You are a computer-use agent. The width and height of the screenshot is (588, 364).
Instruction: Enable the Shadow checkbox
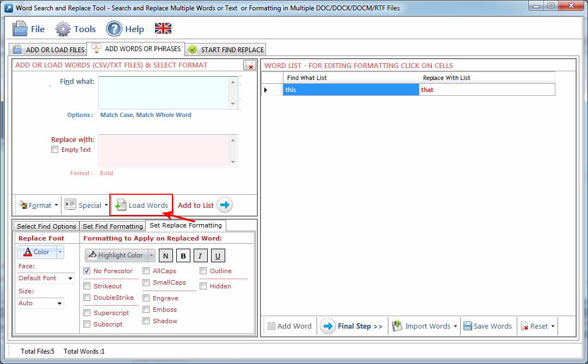(146, 321)
